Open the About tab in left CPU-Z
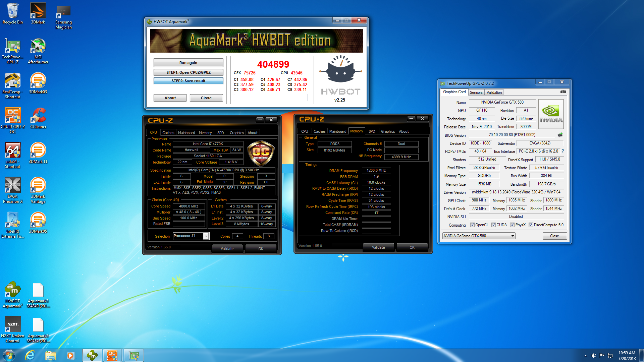 click(x=253, y=133)
